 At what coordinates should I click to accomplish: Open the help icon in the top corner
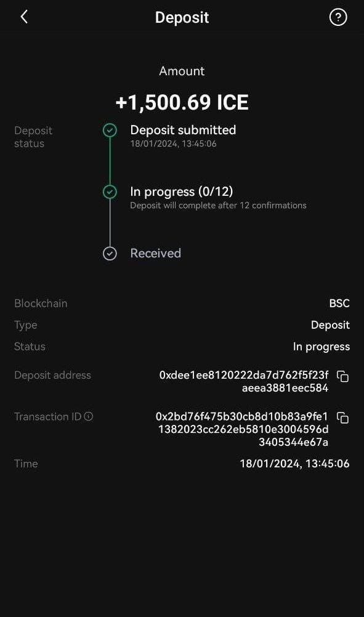[x=338, y=17]
